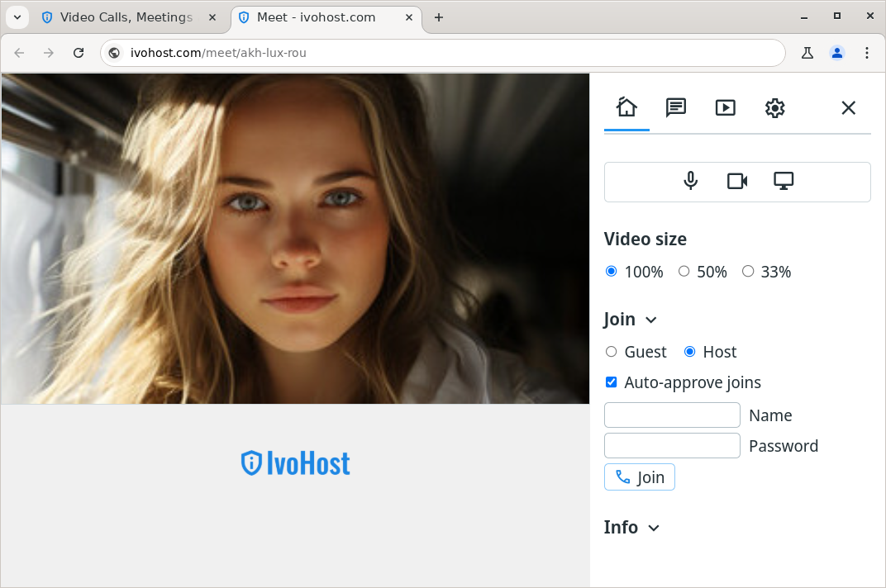Focus the Name input field
The height and width of the screenshot is (588, 886).
pos(672,415)
